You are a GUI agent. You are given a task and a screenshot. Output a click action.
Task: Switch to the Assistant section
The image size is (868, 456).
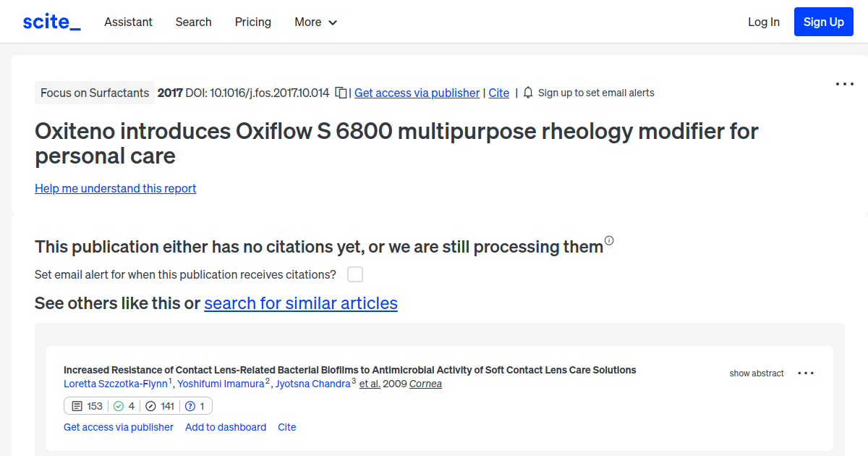tap(128, 22)
